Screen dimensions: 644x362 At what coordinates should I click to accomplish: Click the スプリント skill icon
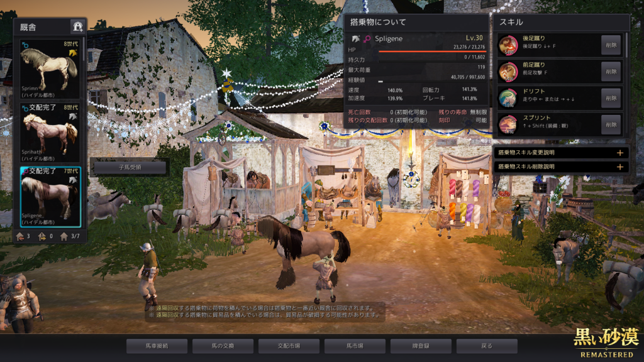(508, 124)
